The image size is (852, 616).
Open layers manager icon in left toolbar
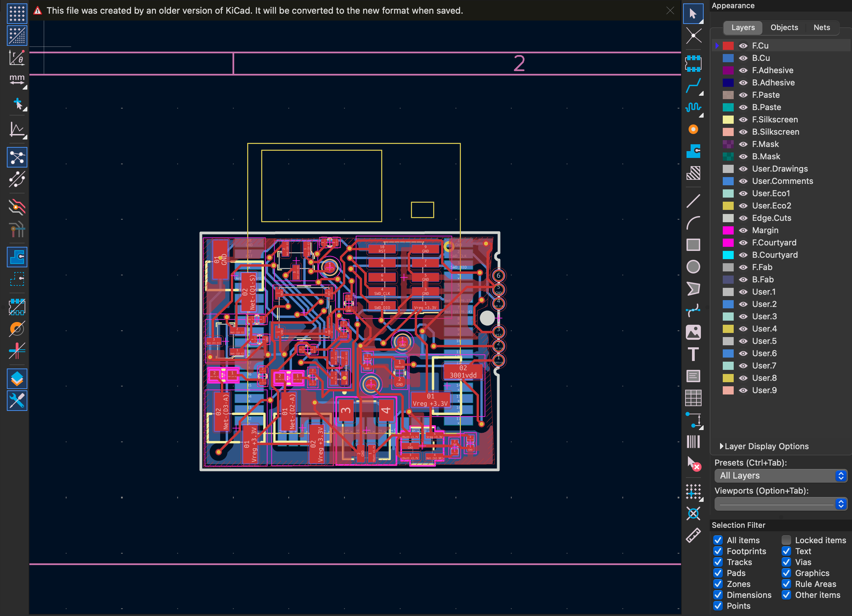(x=17, y=379)
